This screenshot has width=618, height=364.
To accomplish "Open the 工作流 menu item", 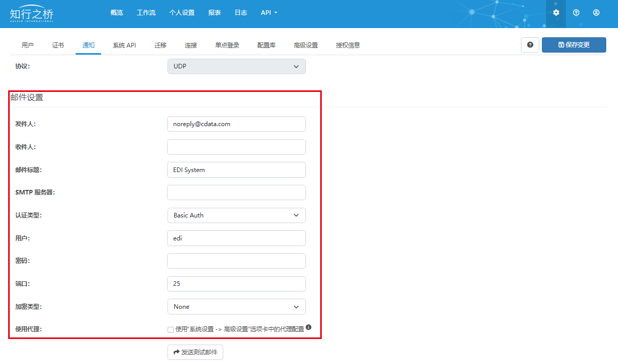I will coord(146,13).
